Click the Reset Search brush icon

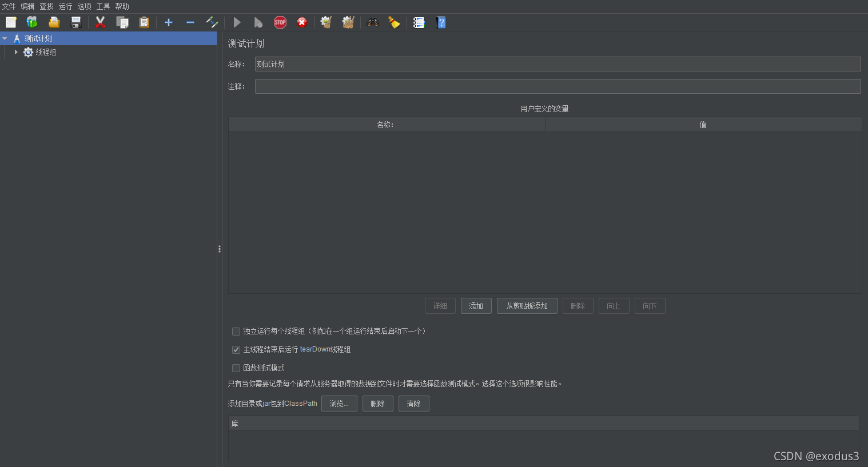coord(394,22)
